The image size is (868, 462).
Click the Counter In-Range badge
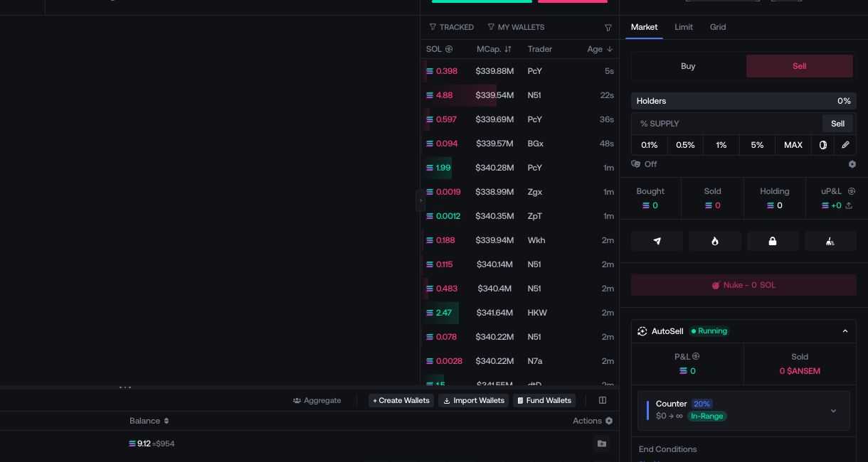[x=707, y=416]
